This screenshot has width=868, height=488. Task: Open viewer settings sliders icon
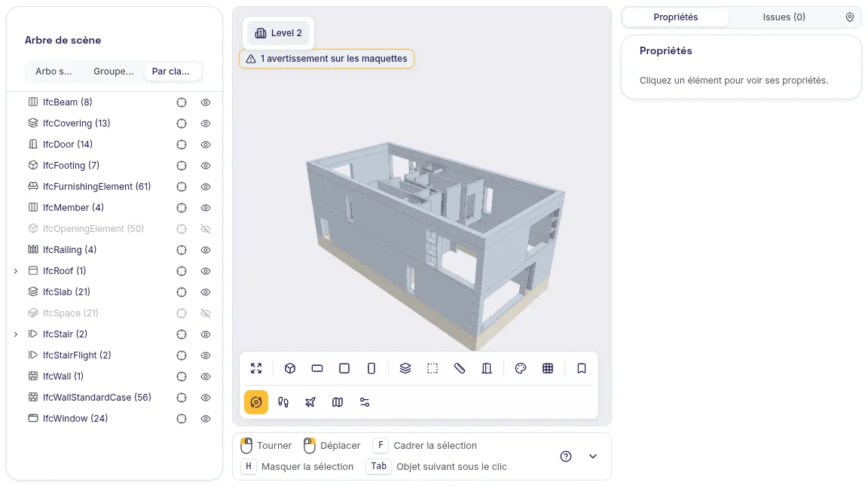[x=365, y=402]
